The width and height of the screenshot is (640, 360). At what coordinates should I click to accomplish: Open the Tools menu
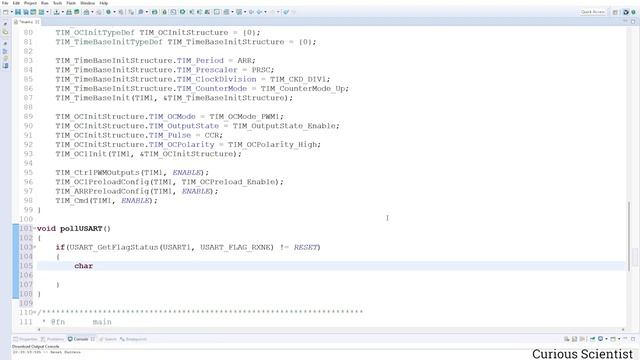[x=58, y=3]
